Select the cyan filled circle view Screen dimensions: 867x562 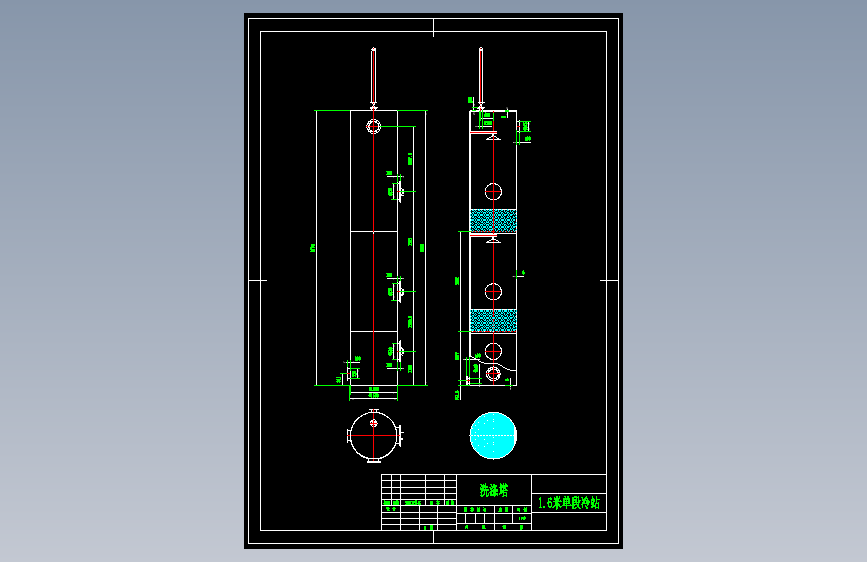493,435
